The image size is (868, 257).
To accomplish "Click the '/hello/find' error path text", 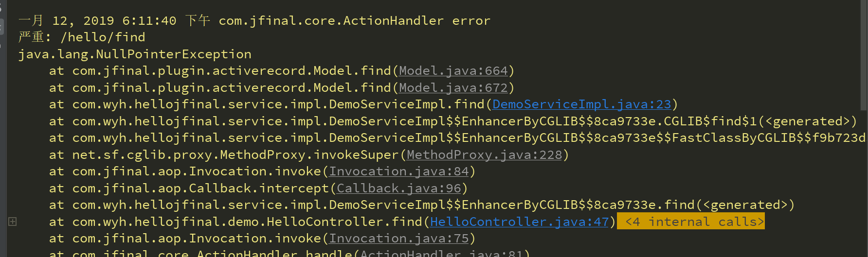I will click(103, 37).
